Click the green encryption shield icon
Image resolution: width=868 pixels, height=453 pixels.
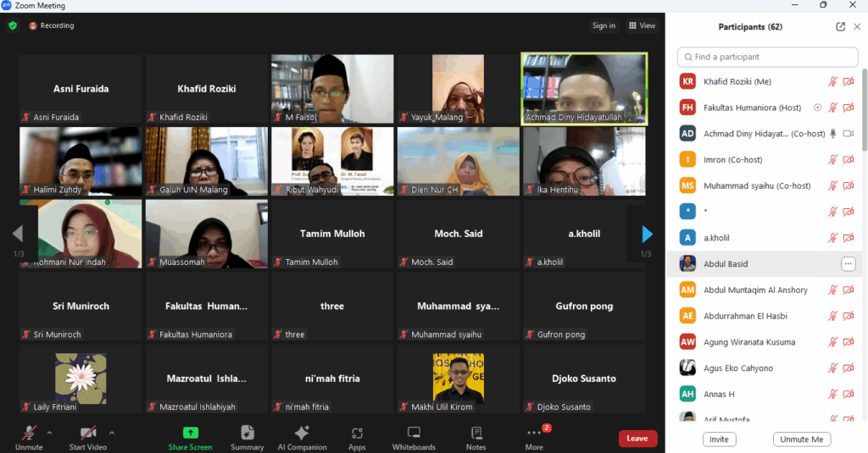click(13, 25)
